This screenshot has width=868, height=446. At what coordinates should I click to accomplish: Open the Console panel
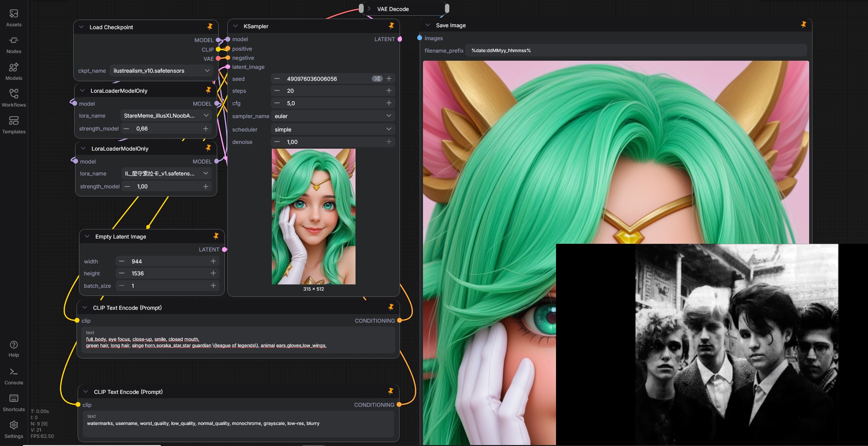tap(14, 376)
